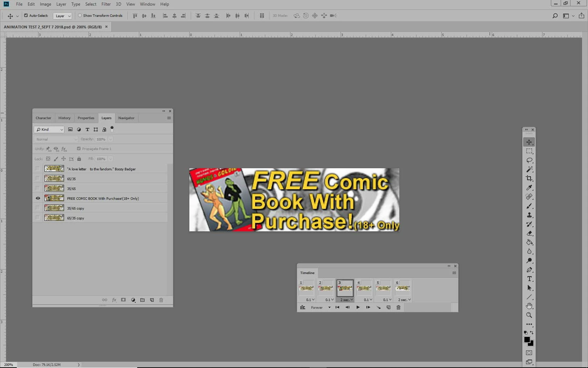Open the Edit Toolbar three-dots button
The height and width of the screenshot is (368, 588).
529,324
